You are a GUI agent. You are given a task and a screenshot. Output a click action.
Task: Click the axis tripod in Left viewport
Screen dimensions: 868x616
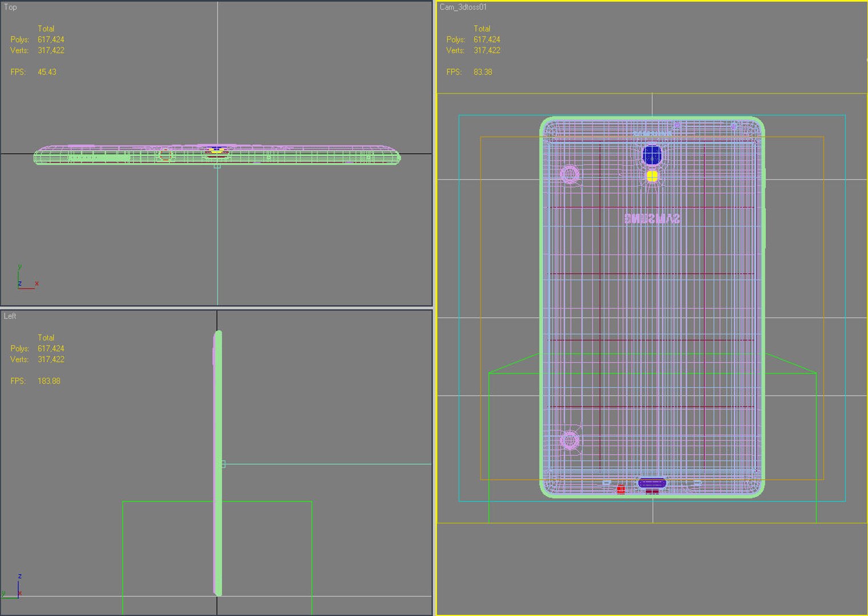(13, 586)
